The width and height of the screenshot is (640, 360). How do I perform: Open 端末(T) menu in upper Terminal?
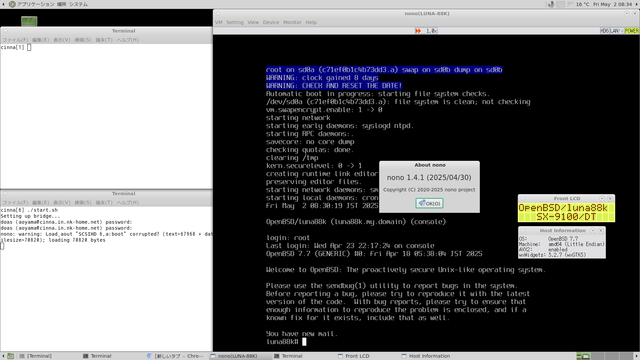pos(104,40)
